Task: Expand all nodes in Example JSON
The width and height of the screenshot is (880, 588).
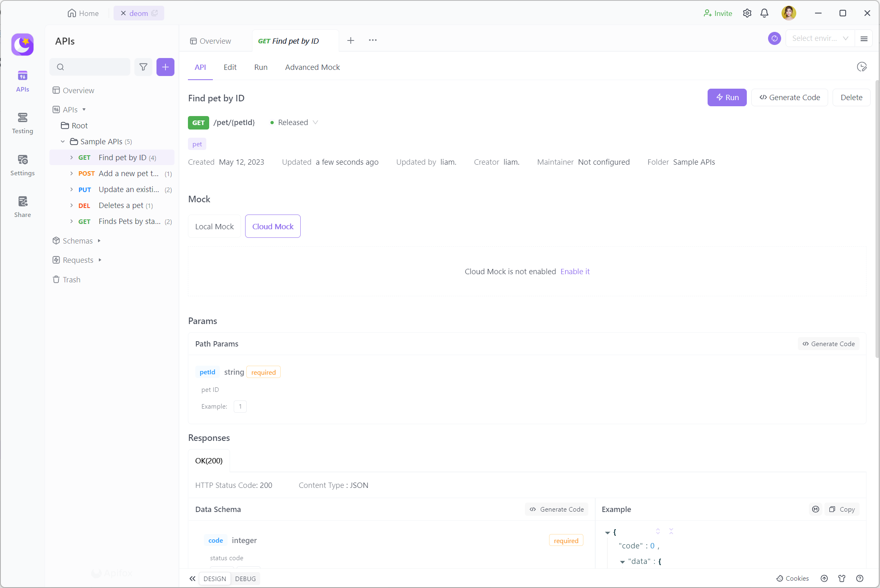Action: (658, 531)
